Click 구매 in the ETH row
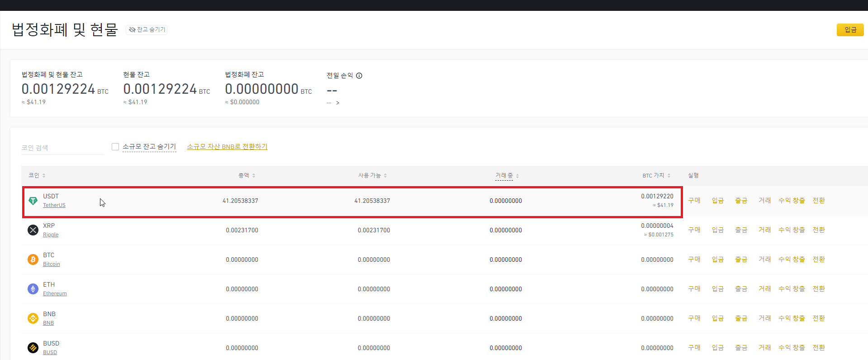This screenshot has height=360, width=868. [694, 289]
